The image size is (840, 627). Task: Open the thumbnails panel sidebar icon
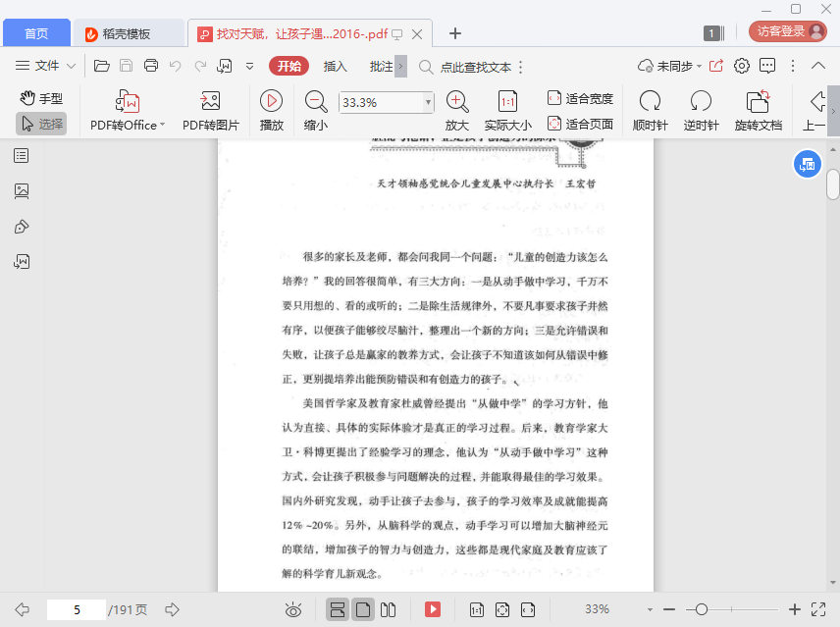pyautogui.click(x=22, y=191)
